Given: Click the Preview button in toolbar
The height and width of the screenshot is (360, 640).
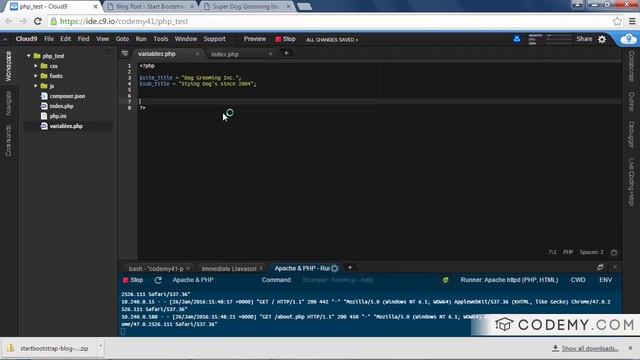Looking at the screenshot, I should (255, 39).
